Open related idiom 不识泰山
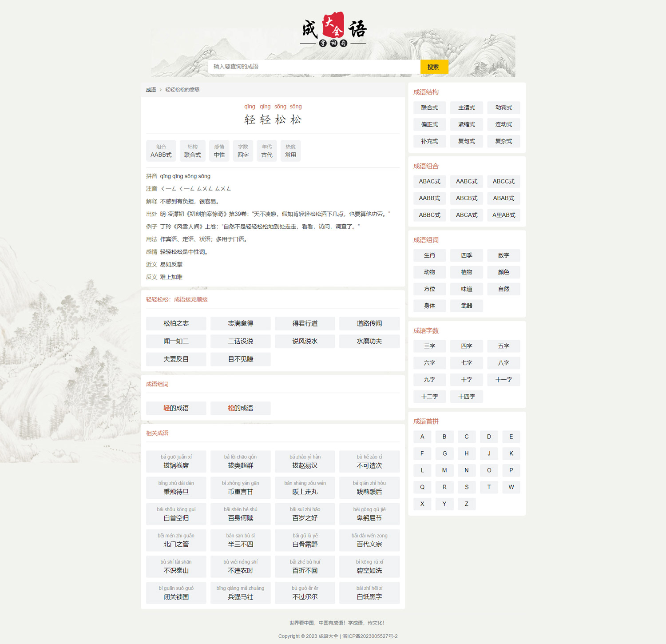The width and height of the screenshot is (666, 644). pos(176,567)
